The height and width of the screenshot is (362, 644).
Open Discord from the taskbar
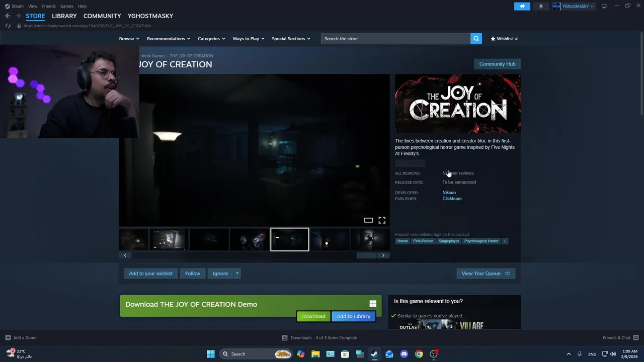(x=404, y=354)
